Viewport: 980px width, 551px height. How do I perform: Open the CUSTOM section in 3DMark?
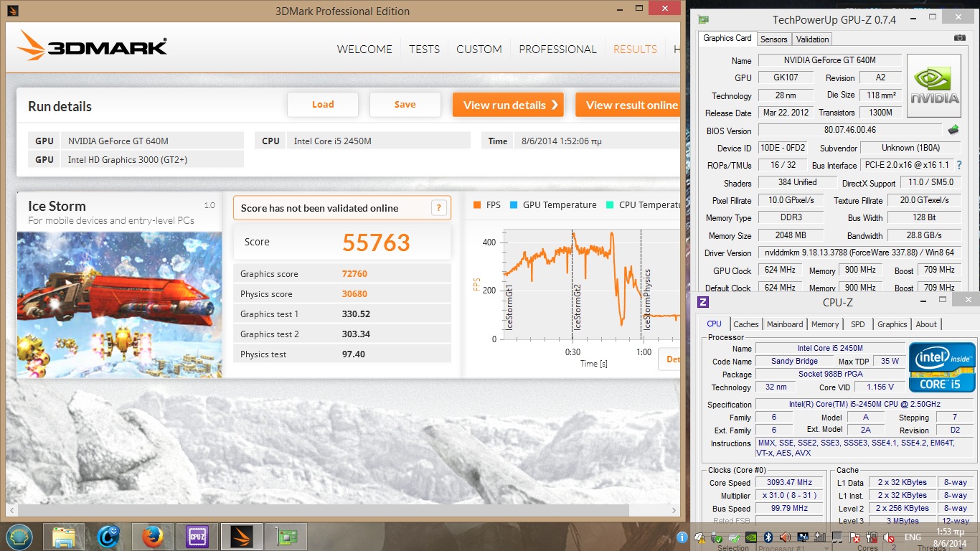coord(479,49)
